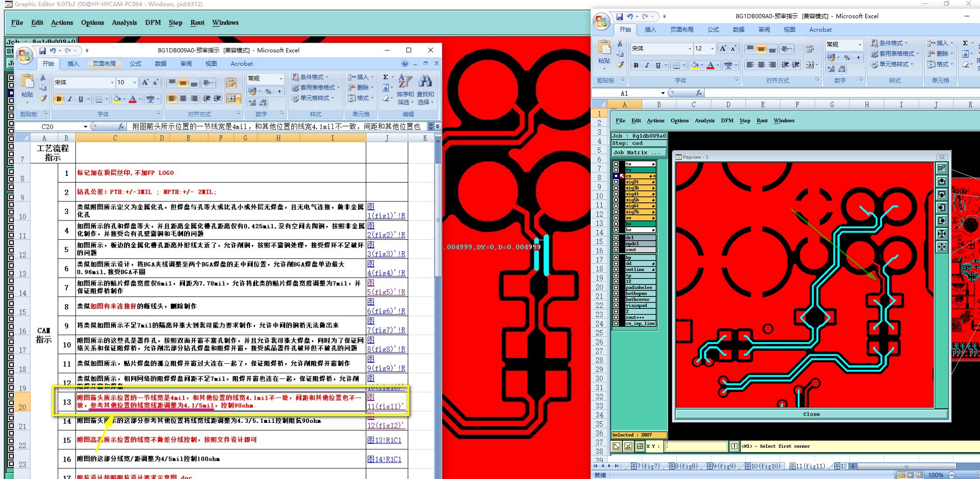Click Phonetic Guide wén icon in right Excel
The image size is (980, 479).
coord(729,65)
